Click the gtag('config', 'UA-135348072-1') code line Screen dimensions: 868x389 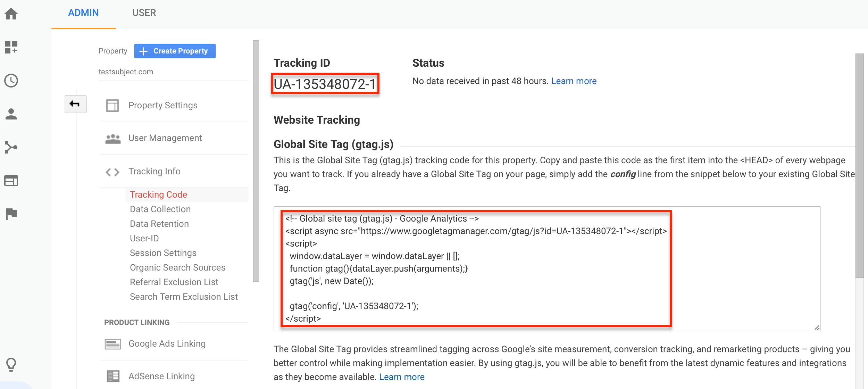[354, 306]
